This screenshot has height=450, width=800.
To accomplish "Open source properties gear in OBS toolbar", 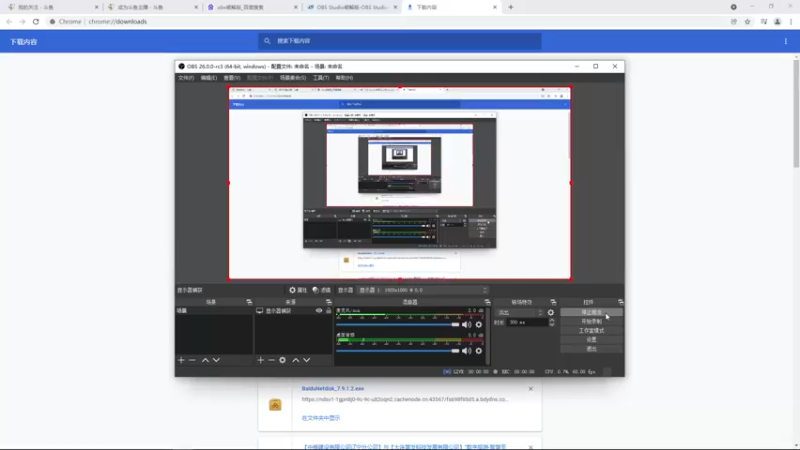I will pos(292,290).
